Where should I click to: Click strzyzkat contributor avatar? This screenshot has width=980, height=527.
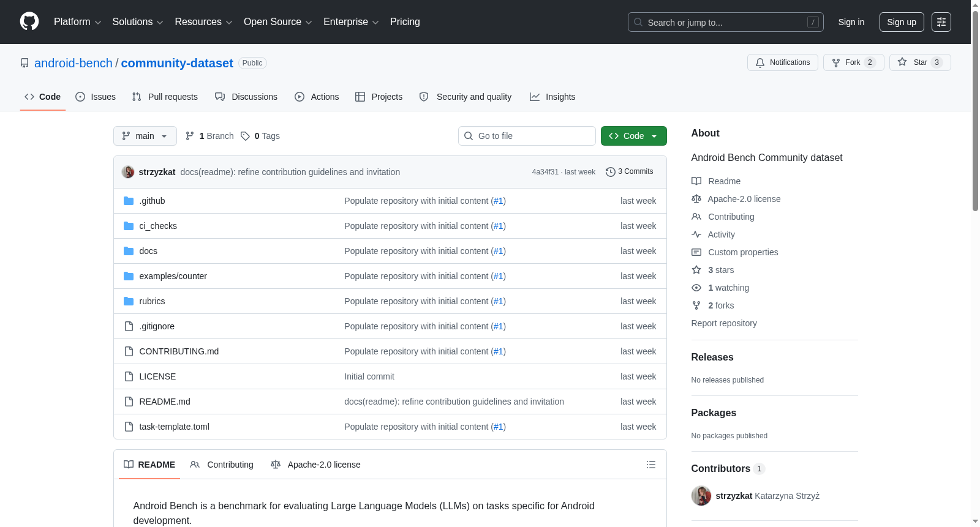coord(701,496)
